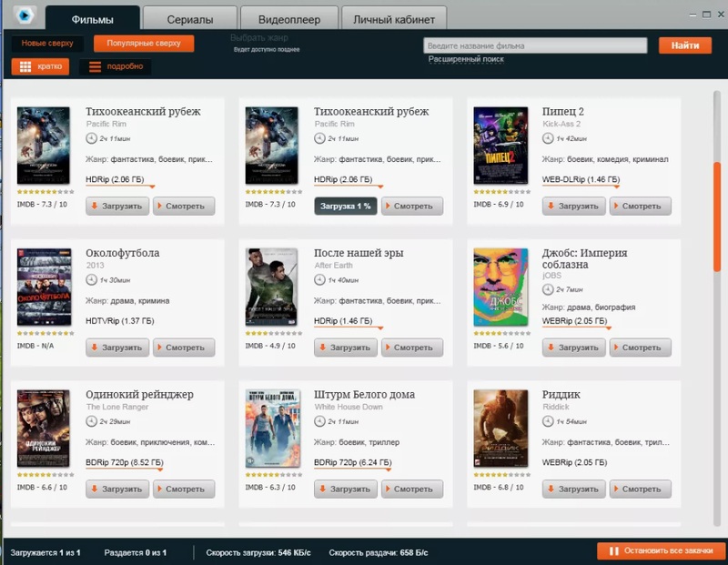Click the duration clock icon for Пипец 2

pos(548,138)
